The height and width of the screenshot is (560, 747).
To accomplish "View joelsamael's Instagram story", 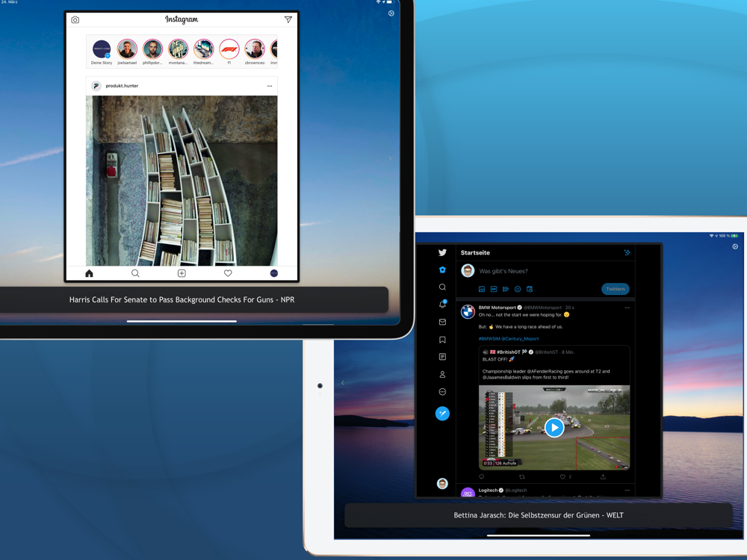I will tap(127, 49).
